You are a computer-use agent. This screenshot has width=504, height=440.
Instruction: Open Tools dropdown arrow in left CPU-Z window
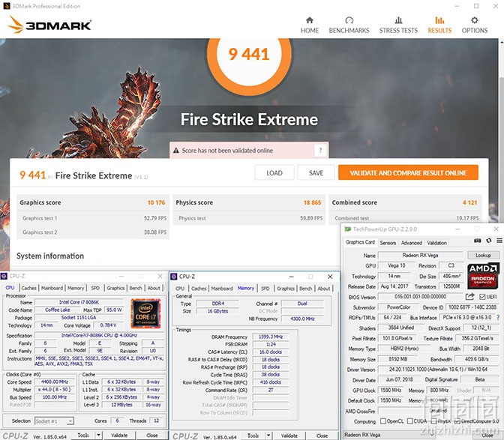coord(98,436)
